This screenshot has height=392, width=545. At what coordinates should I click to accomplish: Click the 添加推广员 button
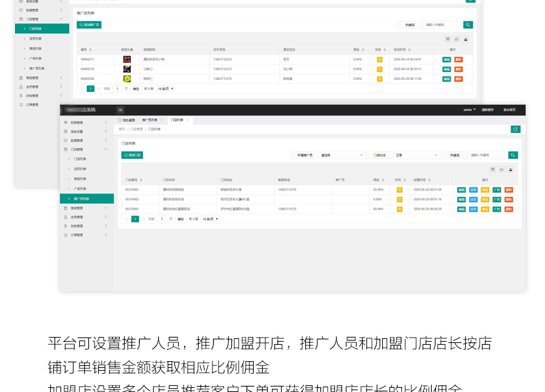(x=90, y=25)
